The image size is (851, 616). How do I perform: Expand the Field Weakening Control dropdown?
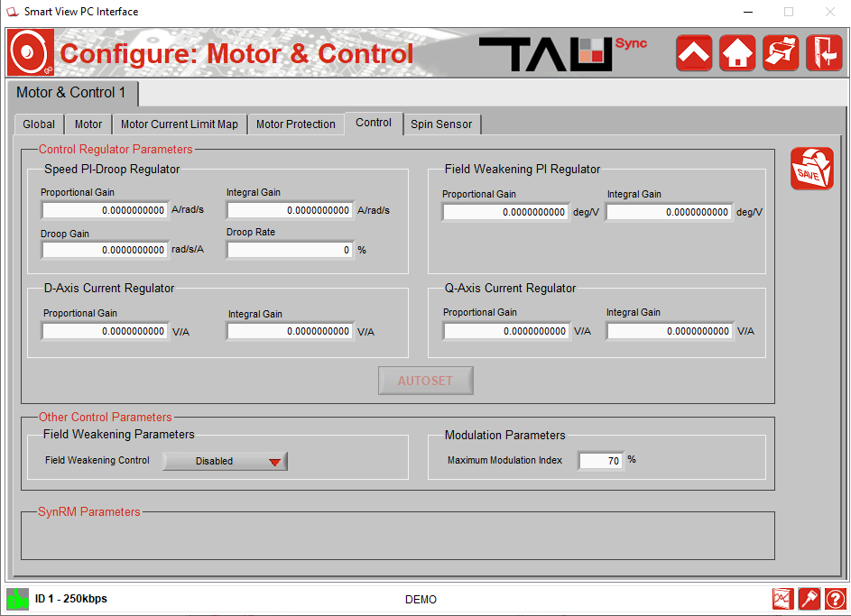click(x=225, y=461)
